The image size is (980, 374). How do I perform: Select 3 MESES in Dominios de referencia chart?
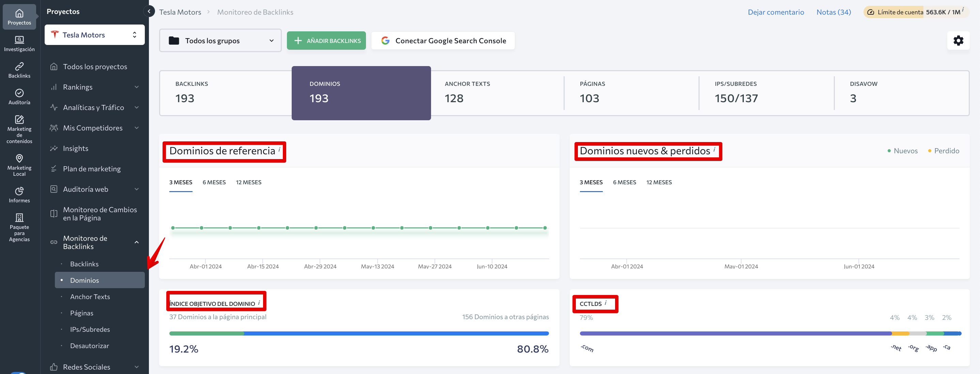pos(181,183)
